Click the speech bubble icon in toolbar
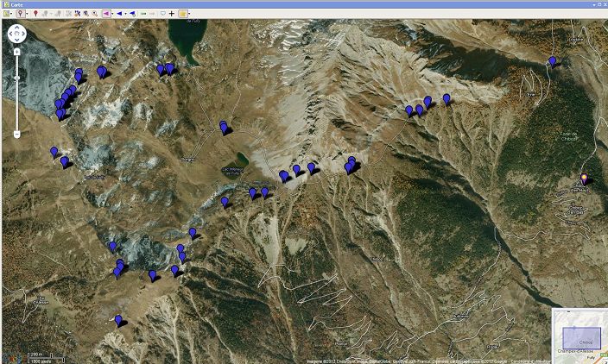608x364 pixels. click(x=161, y=14)
